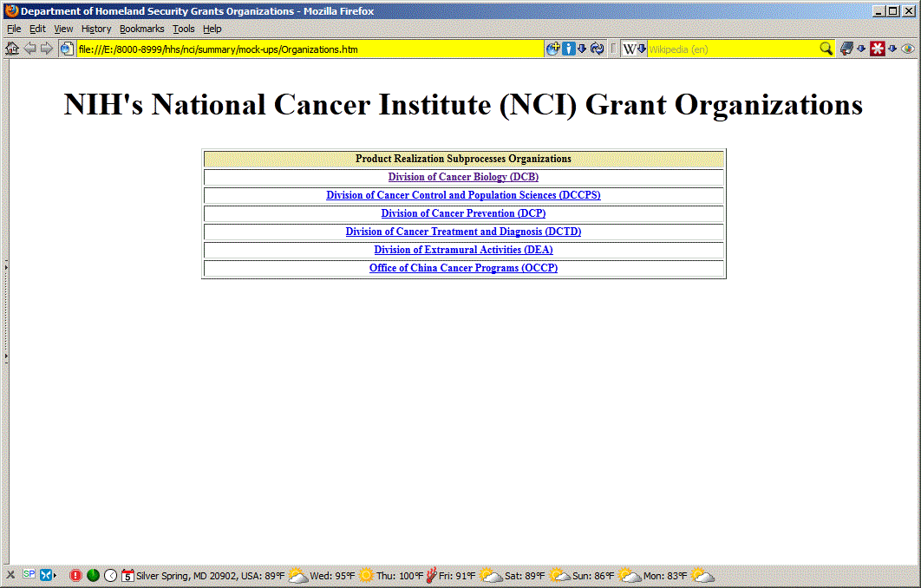921x588 pixels.
Task: Open the File menu
Action: 14,29
